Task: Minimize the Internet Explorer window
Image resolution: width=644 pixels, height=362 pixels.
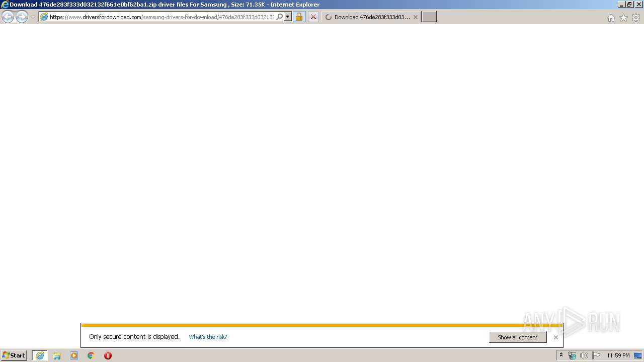Action: click(621, 5)
